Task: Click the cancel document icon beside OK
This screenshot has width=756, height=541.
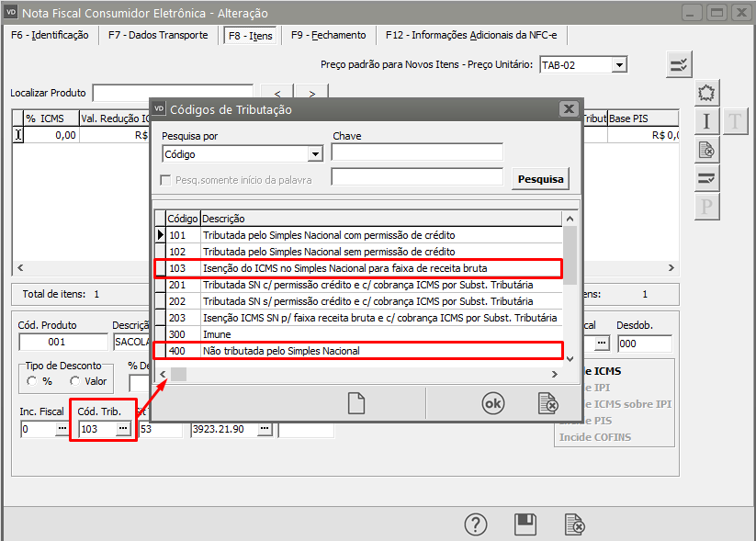Action: pos(547,402)
